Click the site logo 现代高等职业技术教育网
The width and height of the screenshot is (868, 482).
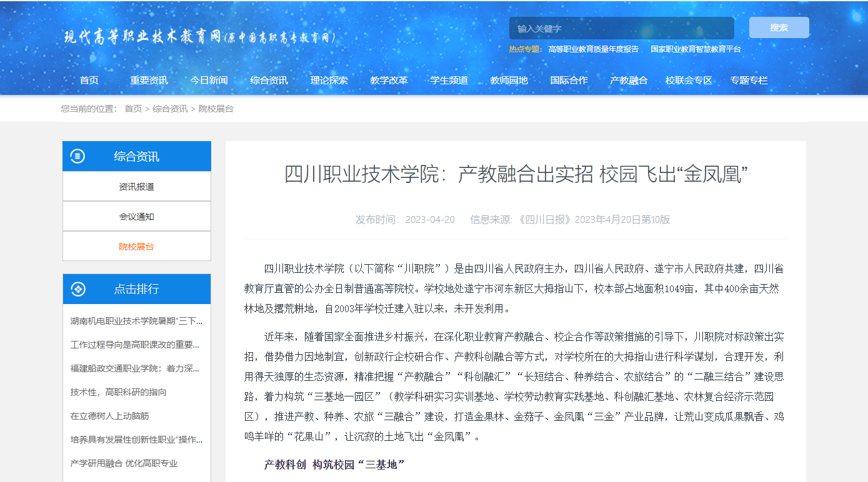[200, 37]
